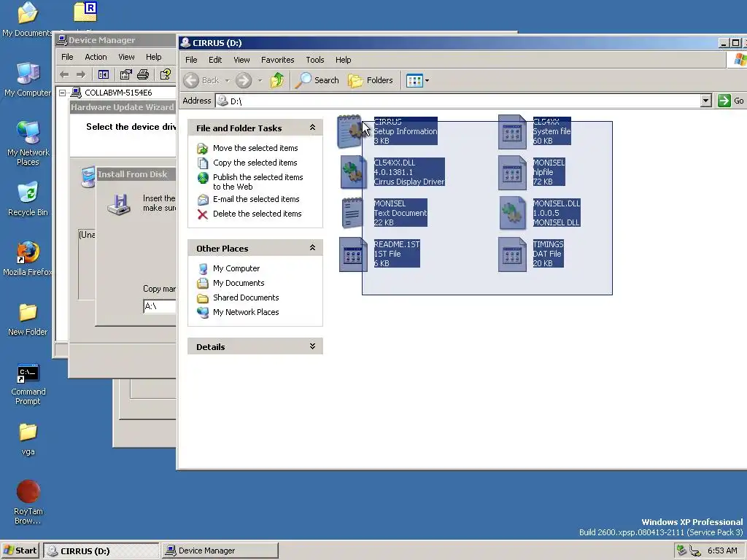Go to My Documents in Other Places
747x560 pixels.
click(x=239, y=283)
